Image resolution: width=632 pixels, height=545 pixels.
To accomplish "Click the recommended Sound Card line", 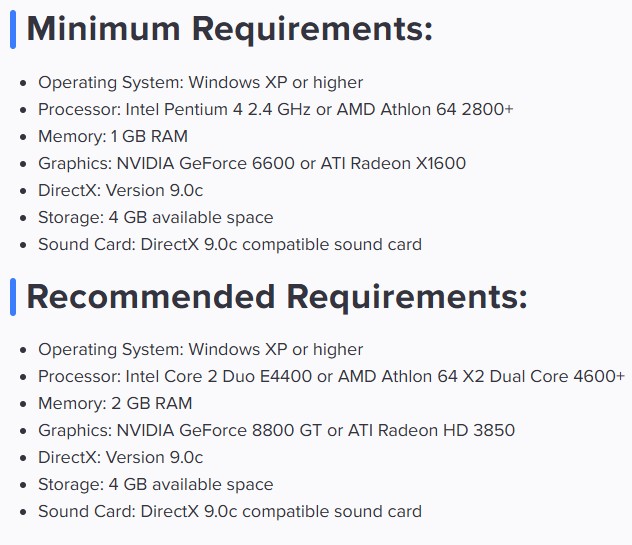I will tap(230, 512).
